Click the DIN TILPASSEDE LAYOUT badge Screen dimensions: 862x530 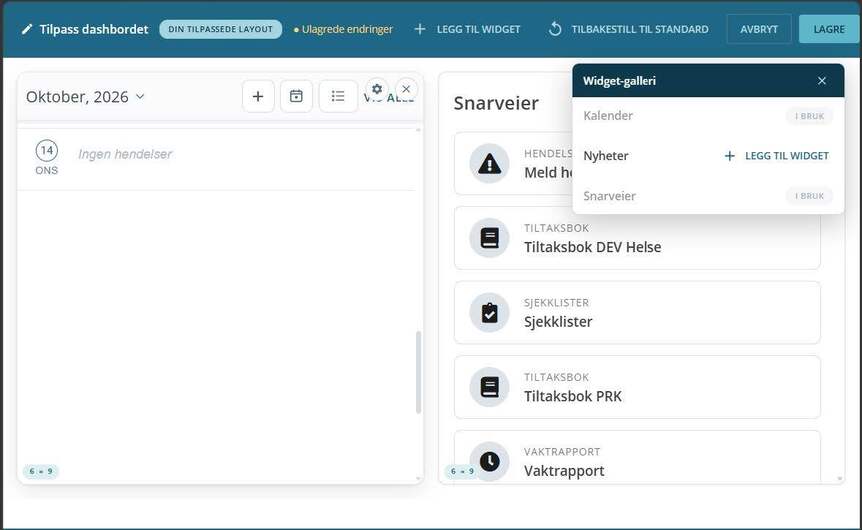pos(220,29)
